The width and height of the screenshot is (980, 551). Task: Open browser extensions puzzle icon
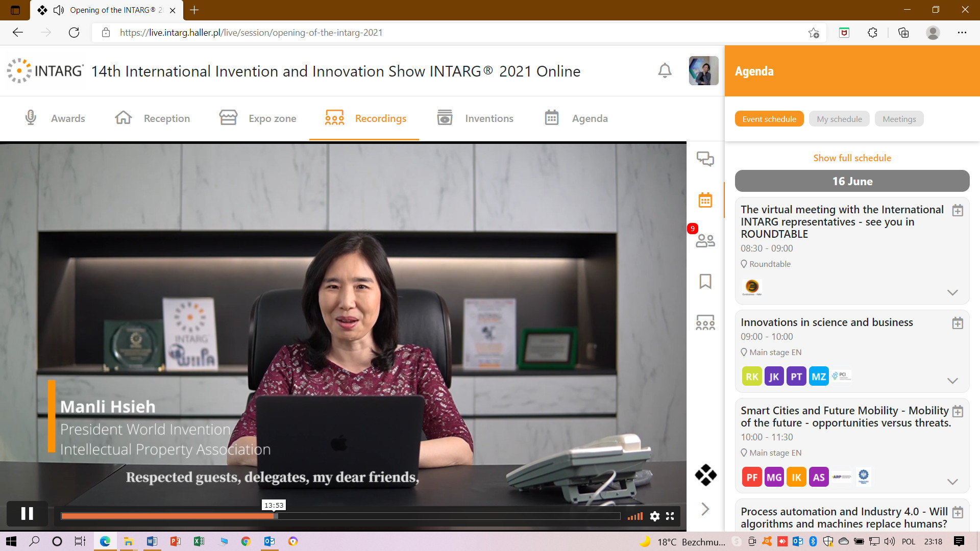(x=872, y=33)
